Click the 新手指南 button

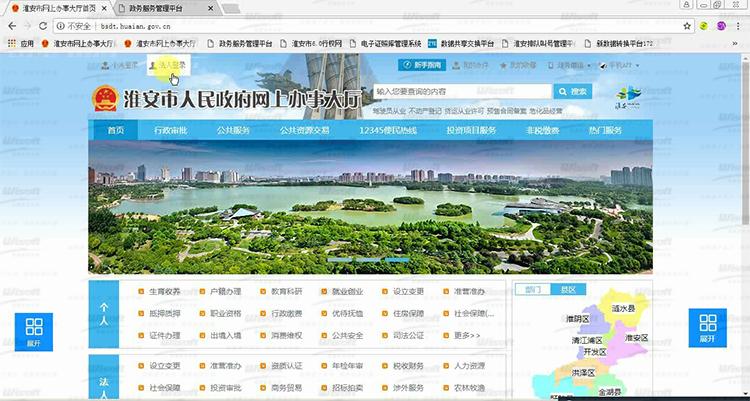coord(420,65)
